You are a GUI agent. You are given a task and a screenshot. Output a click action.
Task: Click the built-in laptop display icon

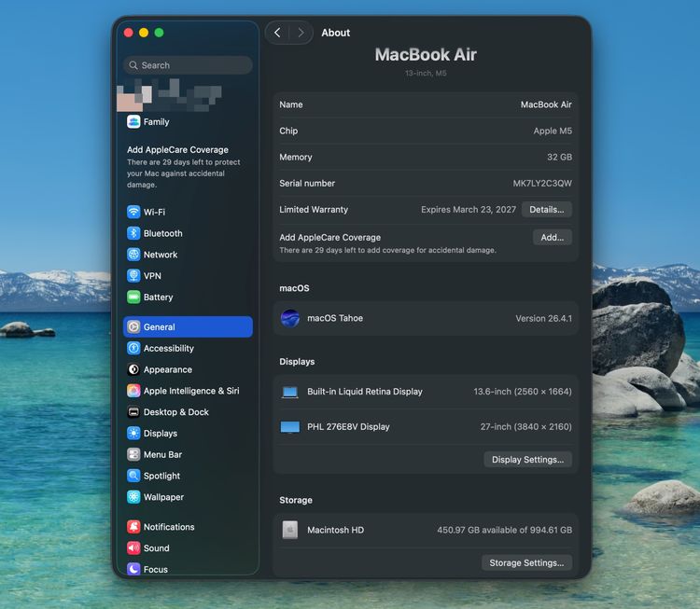tap(289, 393)
